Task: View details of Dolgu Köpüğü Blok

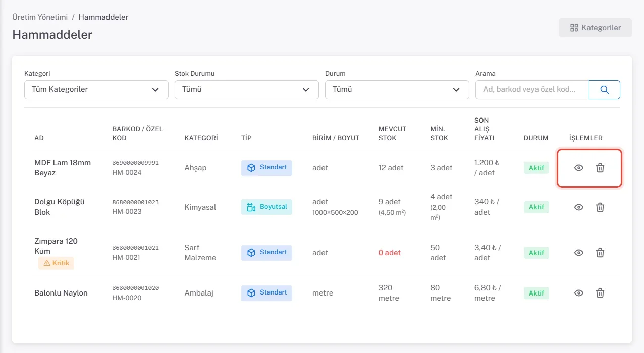Action: (579, 207)
